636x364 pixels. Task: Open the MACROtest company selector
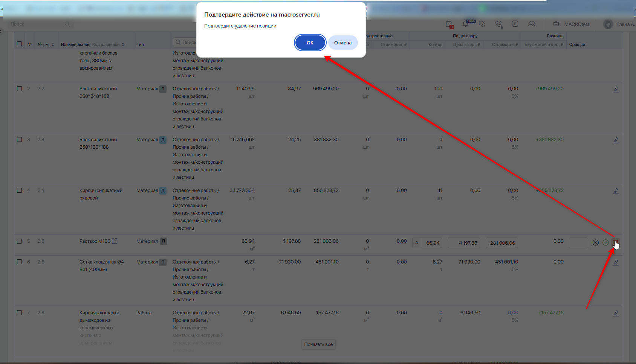tap(572, 24)
